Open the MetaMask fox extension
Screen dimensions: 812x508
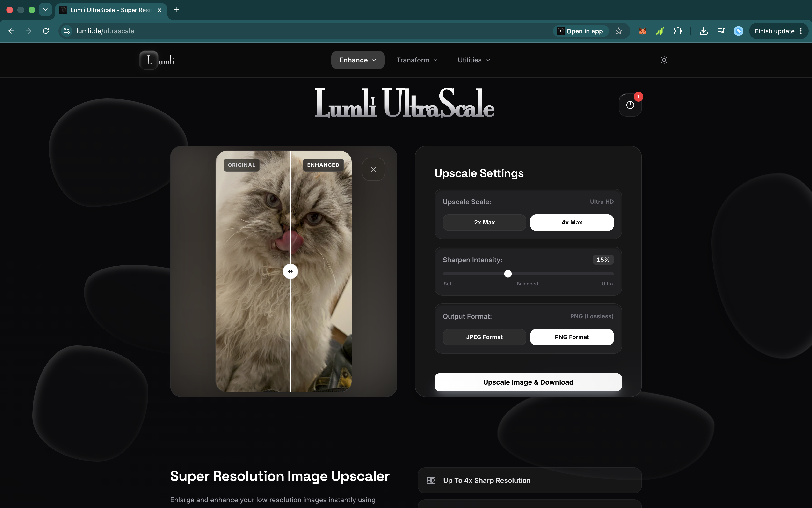pos(643,31)
